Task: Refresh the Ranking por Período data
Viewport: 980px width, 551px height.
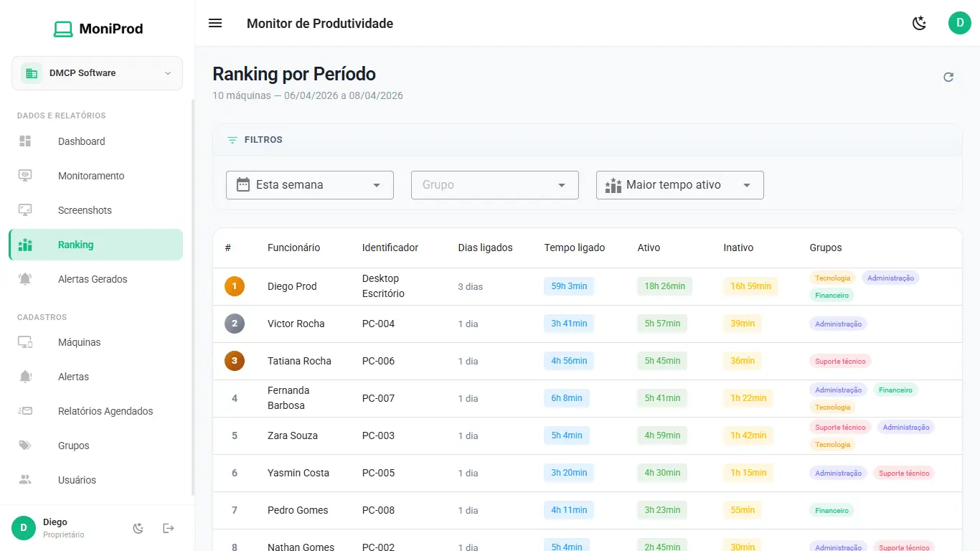Action: tap(948, 76)
